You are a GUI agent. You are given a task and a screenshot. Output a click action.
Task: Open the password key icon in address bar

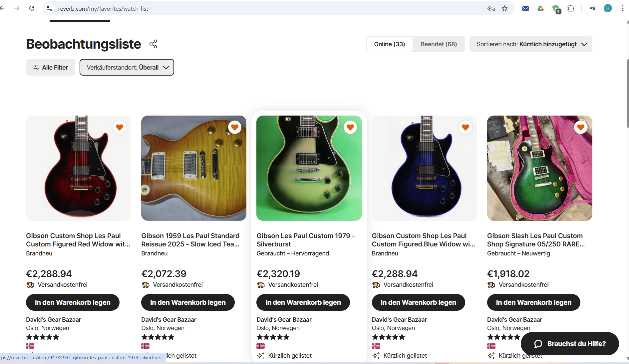click(491, 8)
